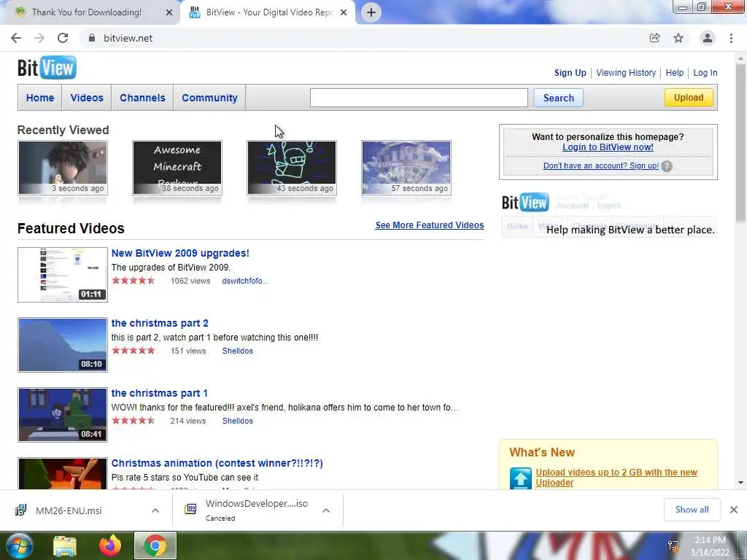Click thumbnail with 08:41 duration
747x560 pixels.
pyautogui.click(x=63, y=415)
